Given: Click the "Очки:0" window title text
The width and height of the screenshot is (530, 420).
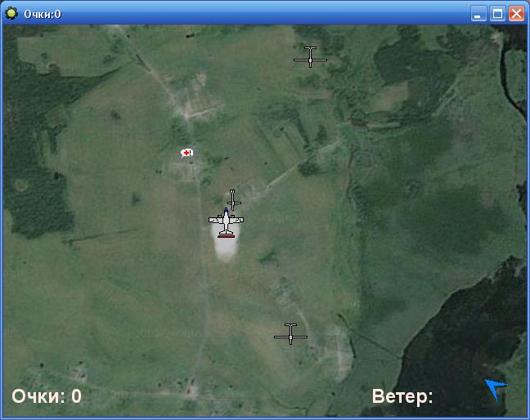Looking at the screenshot, I should [43, 14].
